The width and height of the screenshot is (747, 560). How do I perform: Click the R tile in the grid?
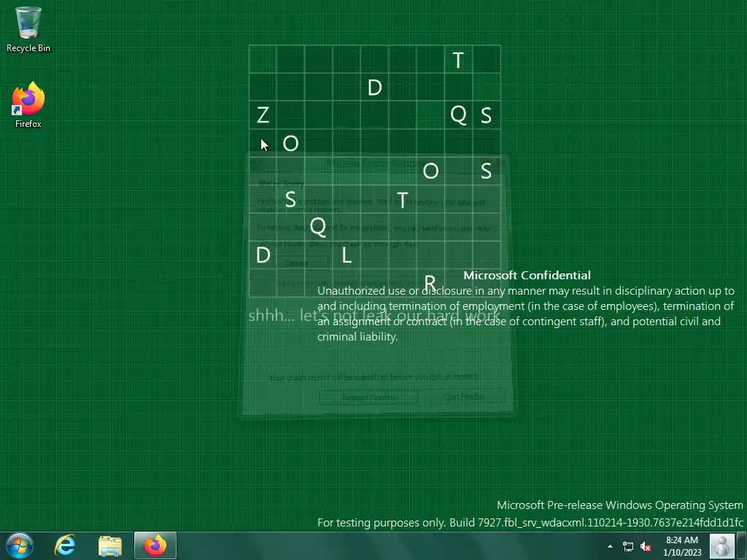click(430, 284)
